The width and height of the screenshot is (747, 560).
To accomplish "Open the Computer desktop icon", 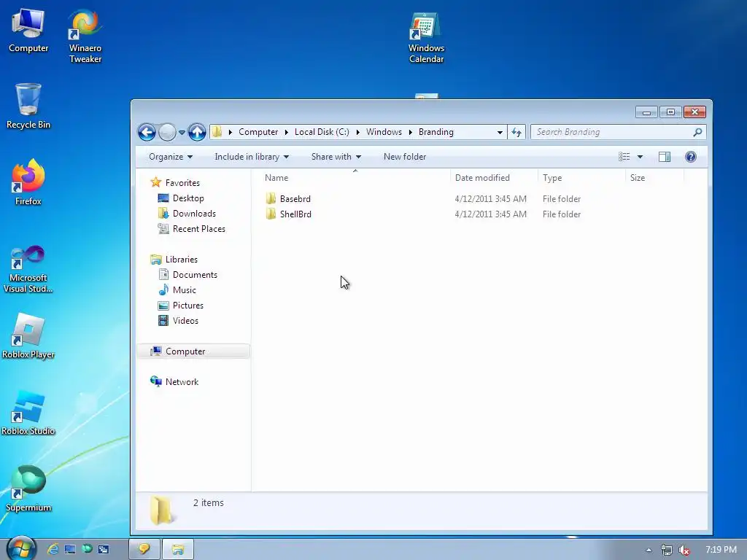I will point(28,31).
